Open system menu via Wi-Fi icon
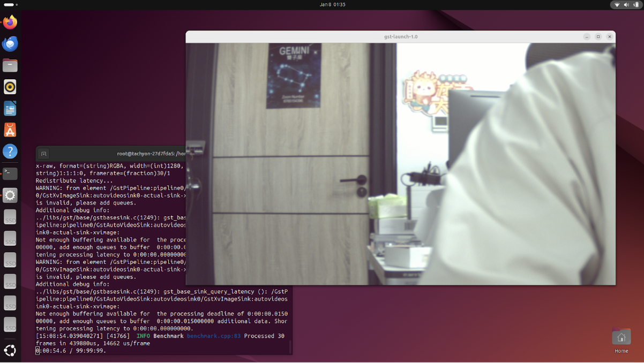This screenshot has height=363, width=644. (x=617, y=5)
